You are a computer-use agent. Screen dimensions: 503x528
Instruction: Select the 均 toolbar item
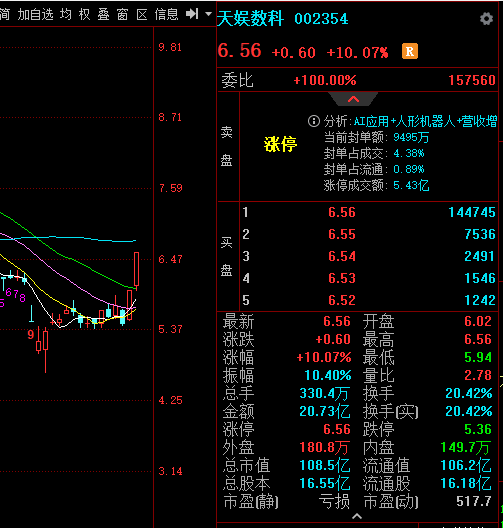point(66,14)
